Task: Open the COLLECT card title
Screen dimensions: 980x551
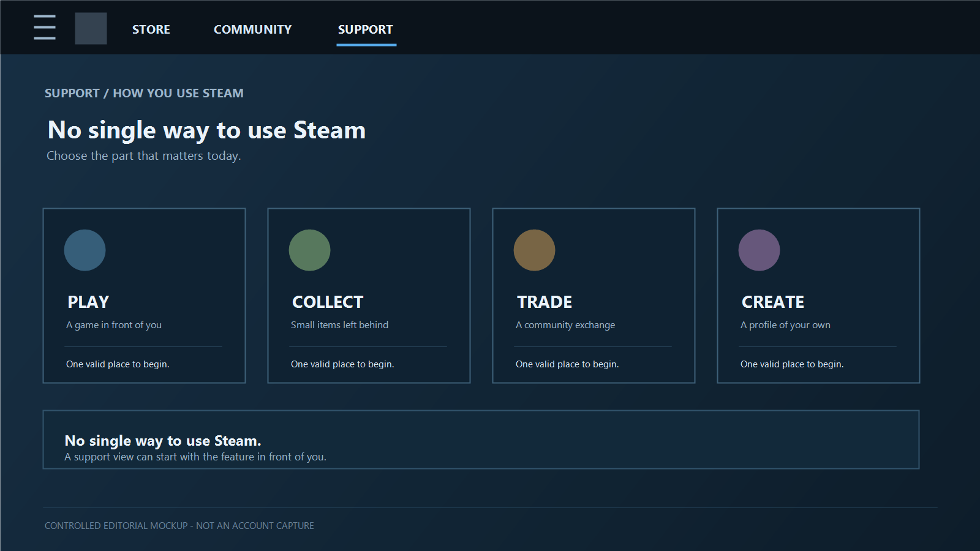Action: point(328,302)
